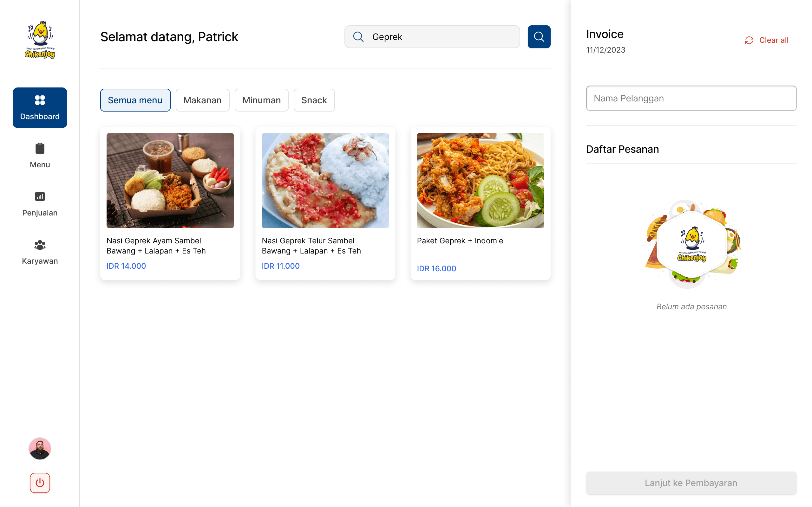Screen dimensions: 812x507
Task: Add Nasi Geprek Ayam Sambel Bawang photo
Action: 170,180
